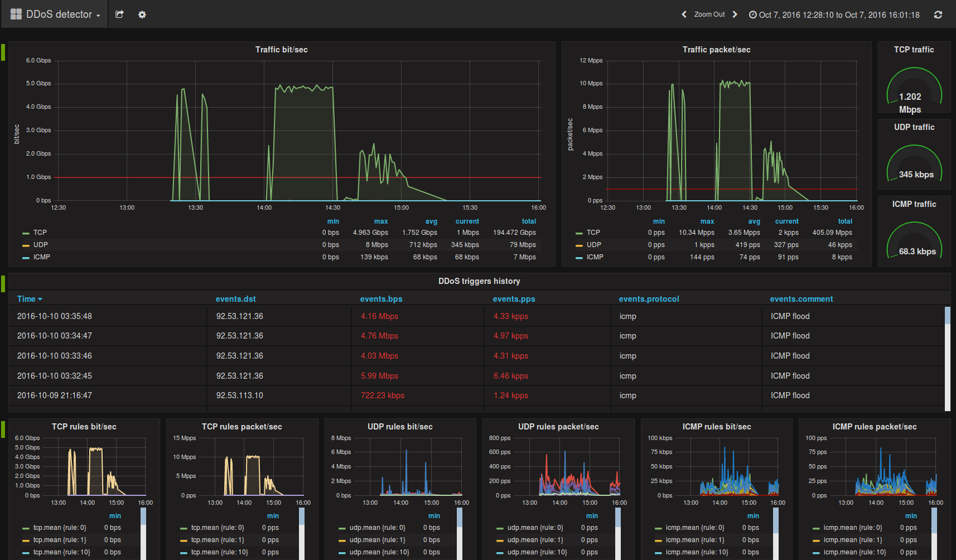The height and width of the screenshot is (560, 956).
Task: Click legend scrollbar in ICMP rules packet/sec panel
Action: pyautogui.click(x=934, y=534)
